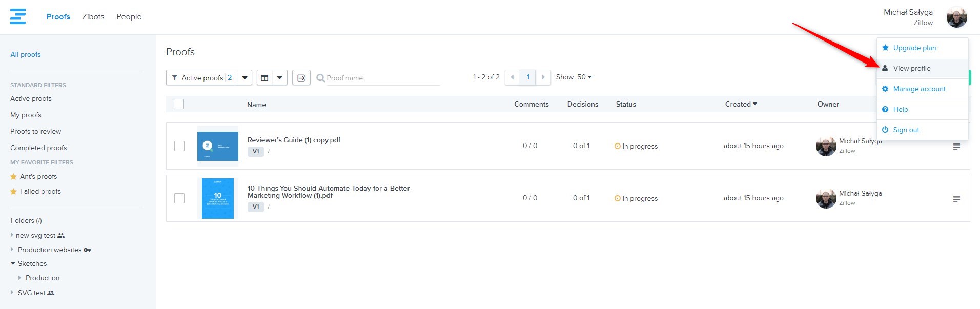Go to the Zibots tab

[x=93, y=17]
